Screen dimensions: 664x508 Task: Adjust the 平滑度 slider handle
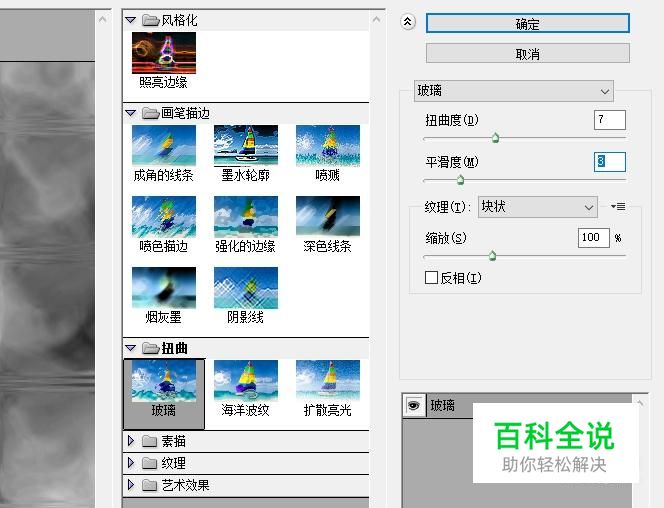tap(461, 180)
